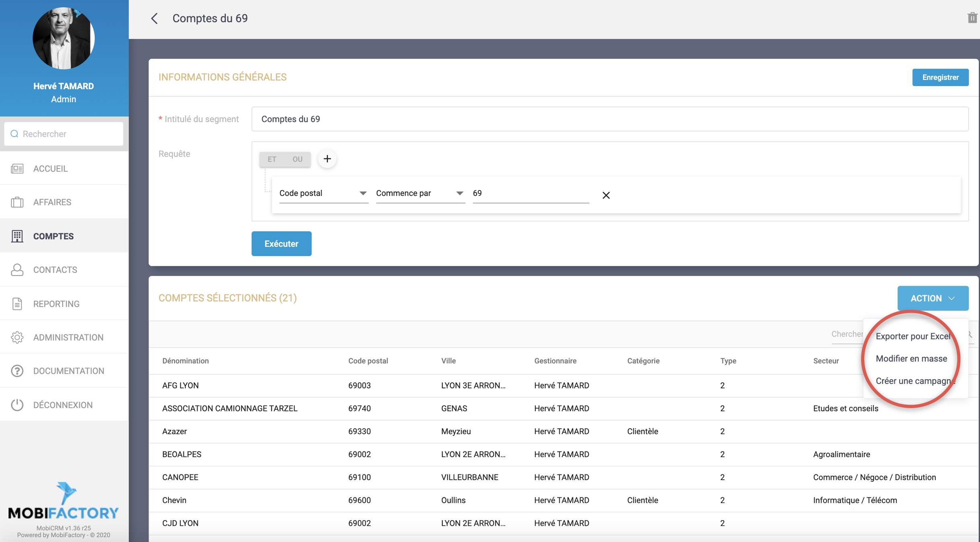The width and height of the screenshot is (980, 542).
Task: Toggle the OU logical operator
Action: (x=297, y=159)
